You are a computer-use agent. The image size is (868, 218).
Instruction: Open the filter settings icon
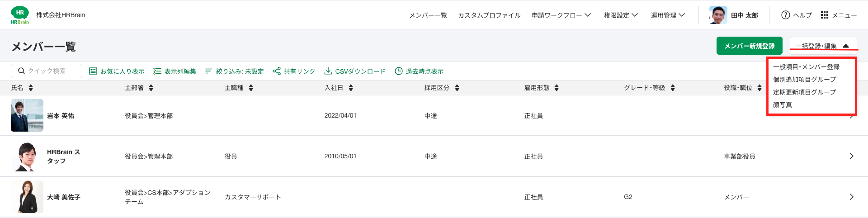(x=208, y=71)
